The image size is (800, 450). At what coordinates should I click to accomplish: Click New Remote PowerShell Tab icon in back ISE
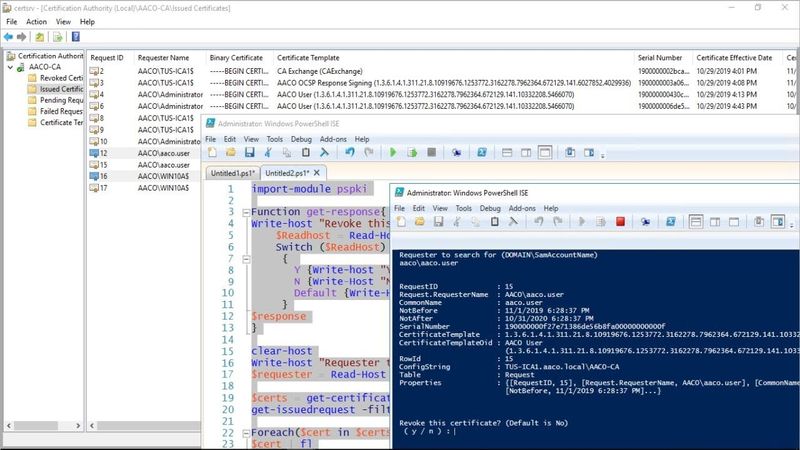coord(456,153)
